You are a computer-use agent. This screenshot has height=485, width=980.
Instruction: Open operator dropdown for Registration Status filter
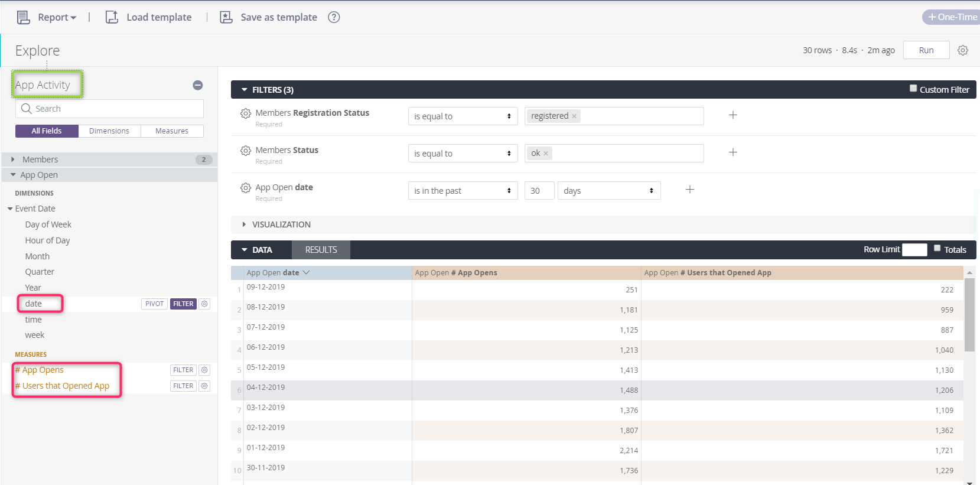pyautogui.click(x=463, y=116)
